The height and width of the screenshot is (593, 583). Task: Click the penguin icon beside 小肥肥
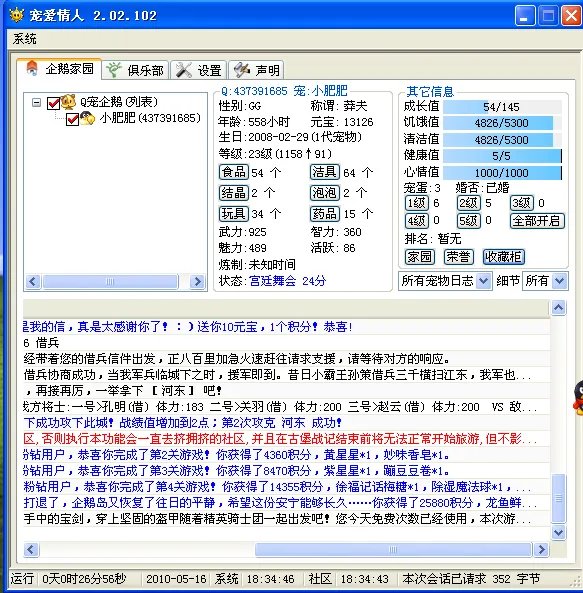[88, 118]
